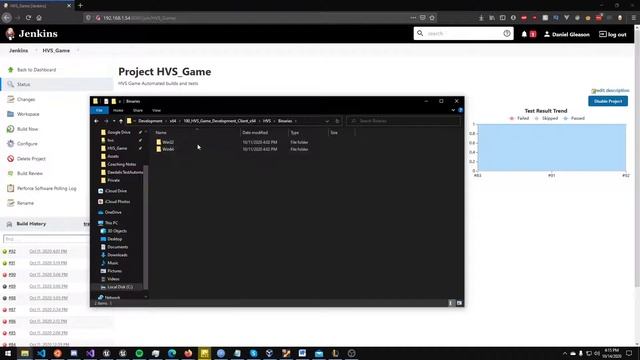Click the search help question mark icon

tap(507, 33)
